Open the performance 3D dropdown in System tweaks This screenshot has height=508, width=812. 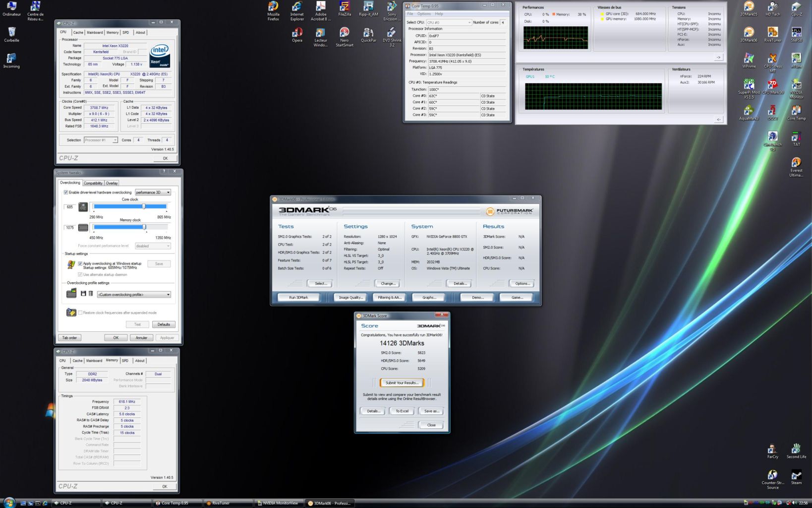pyautogui.click(x=153, y=192)
